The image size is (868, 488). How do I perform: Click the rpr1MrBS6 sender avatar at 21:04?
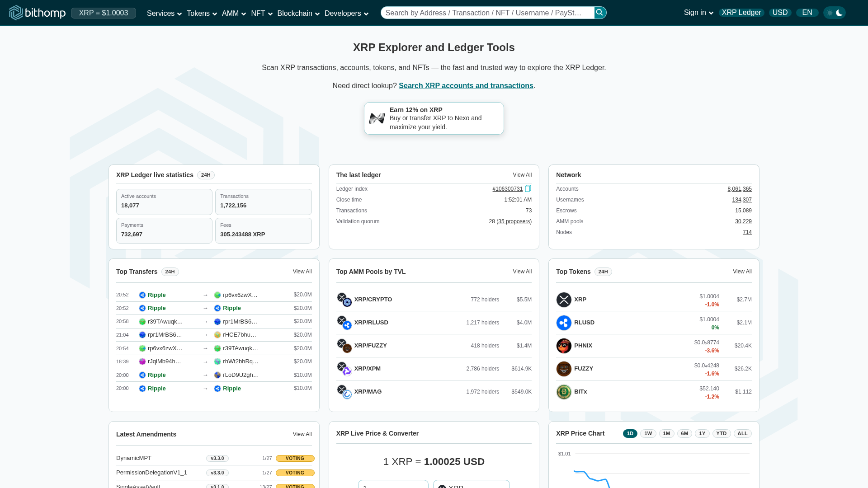point(142,335)
